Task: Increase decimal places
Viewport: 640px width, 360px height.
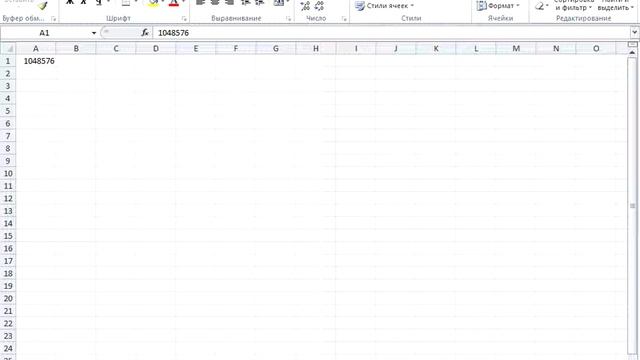Action: tap(305, 6)
